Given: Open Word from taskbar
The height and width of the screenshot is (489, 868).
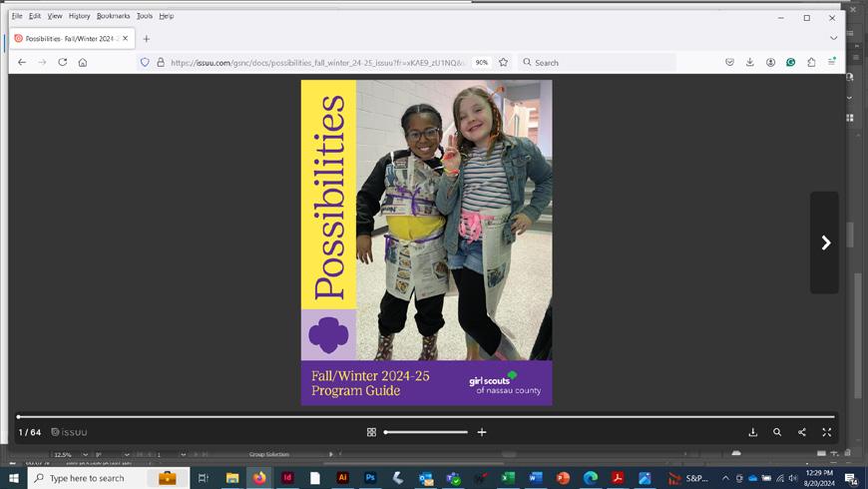Looking at the screenshot, I should (x=536, y=478).
